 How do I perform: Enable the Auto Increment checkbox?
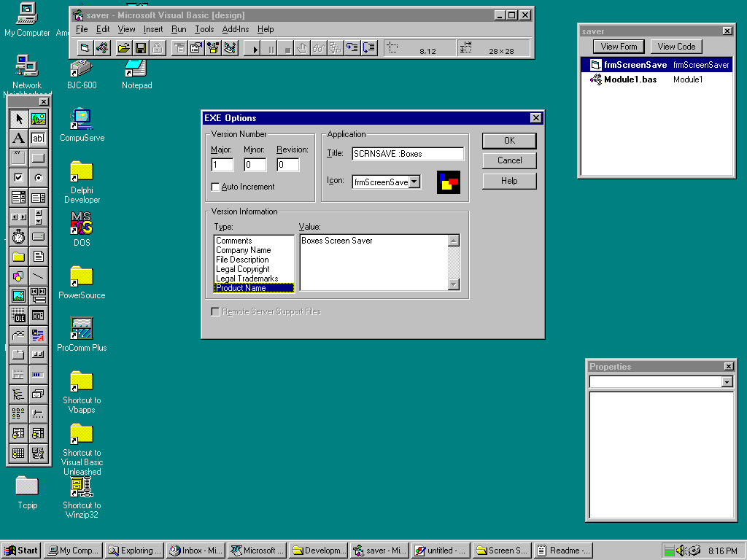pos(215,187)
